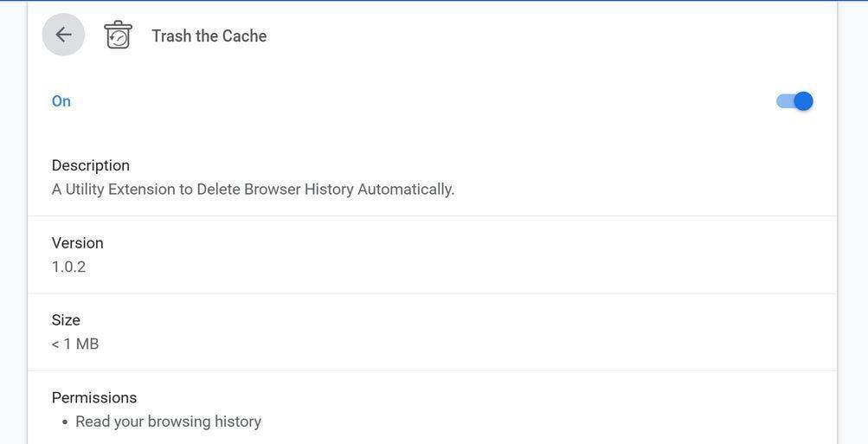The height and width of the screenshot is (444, 868).
Task: Click empty space right of the version number
Action: click(433, 267)
